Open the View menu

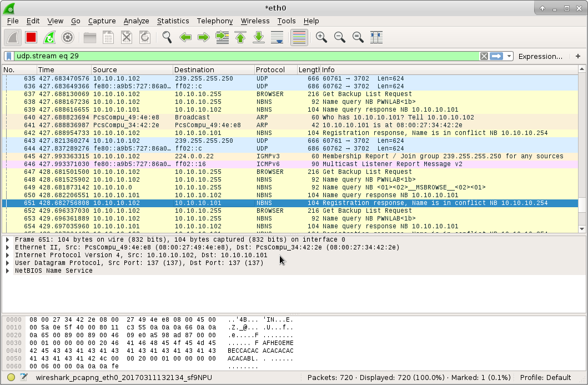coord(55,21)
